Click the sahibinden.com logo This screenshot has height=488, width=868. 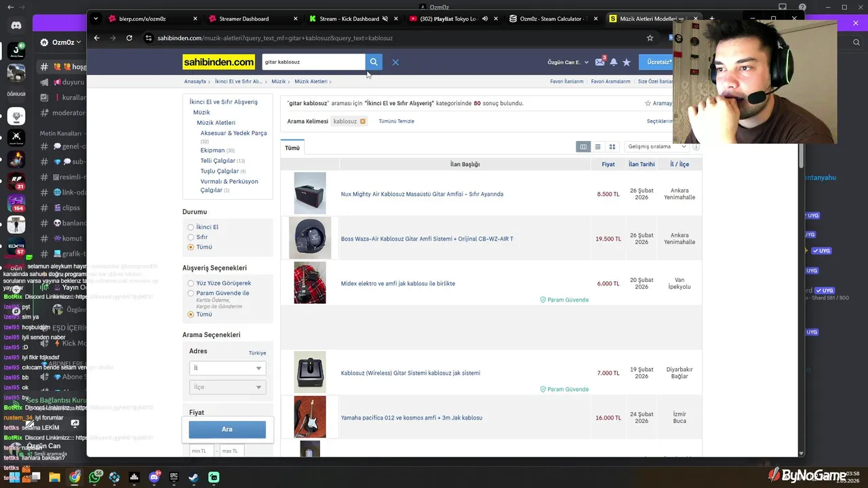(x=218, y=62)
